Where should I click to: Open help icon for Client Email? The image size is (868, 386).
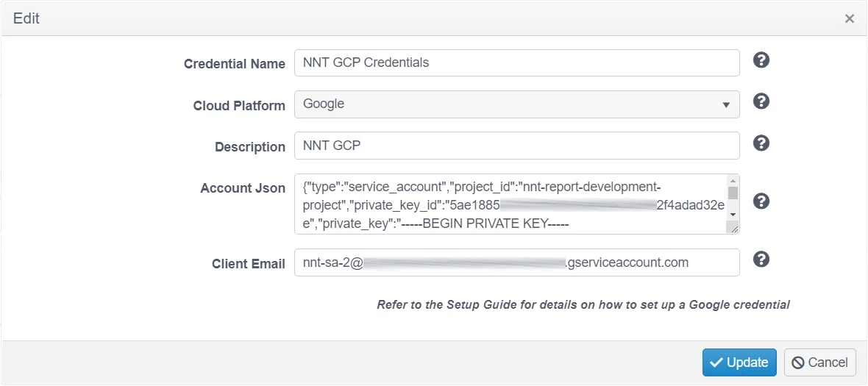point(762,259)
